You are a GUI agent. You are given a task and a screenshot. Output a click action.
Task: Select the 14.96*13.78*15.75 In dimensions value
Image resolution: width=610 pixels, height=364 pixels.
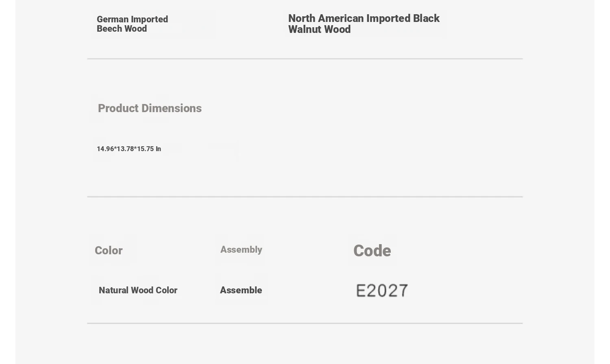pos(129,149)
